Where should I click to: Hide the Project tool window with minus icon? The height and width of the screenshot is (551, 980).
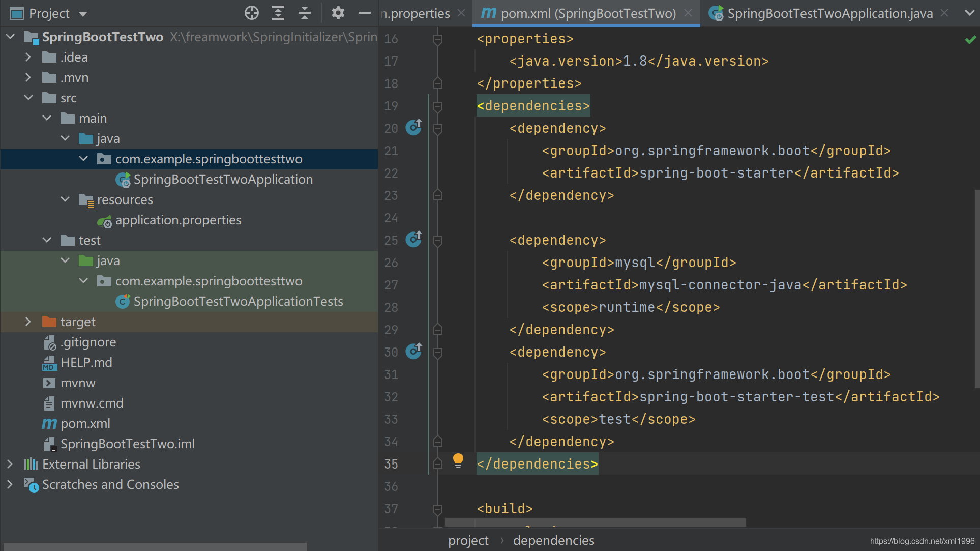click(x=364, y=13)
